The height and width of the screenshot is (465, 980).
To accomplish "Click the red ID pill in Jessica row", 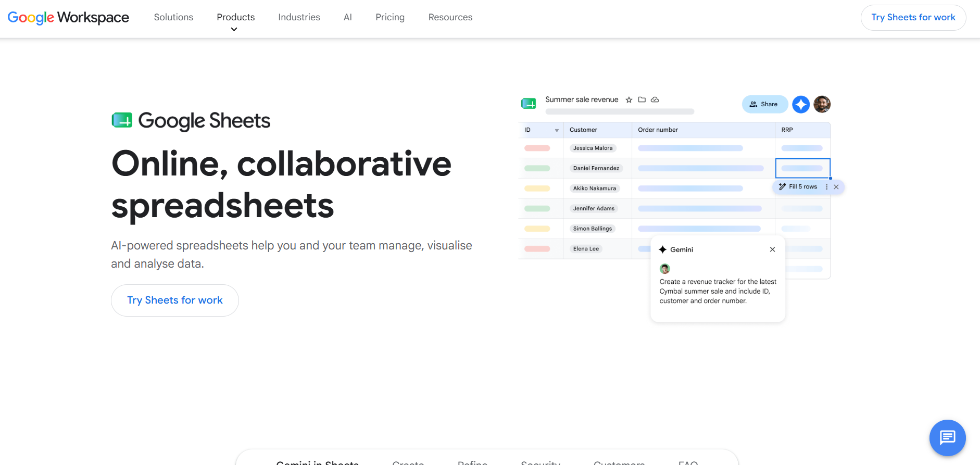I will click(x=537, y=148).
